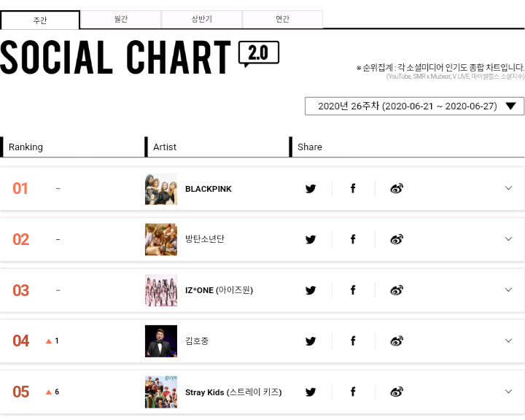Viewport: 525px width, 420px height.
Task: Expand the IZ*ONE ranking details
Action: [509, 289]
